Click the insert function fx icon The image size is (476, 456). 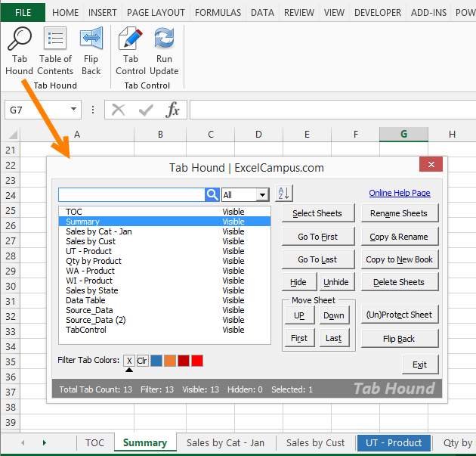pos(173,110)
